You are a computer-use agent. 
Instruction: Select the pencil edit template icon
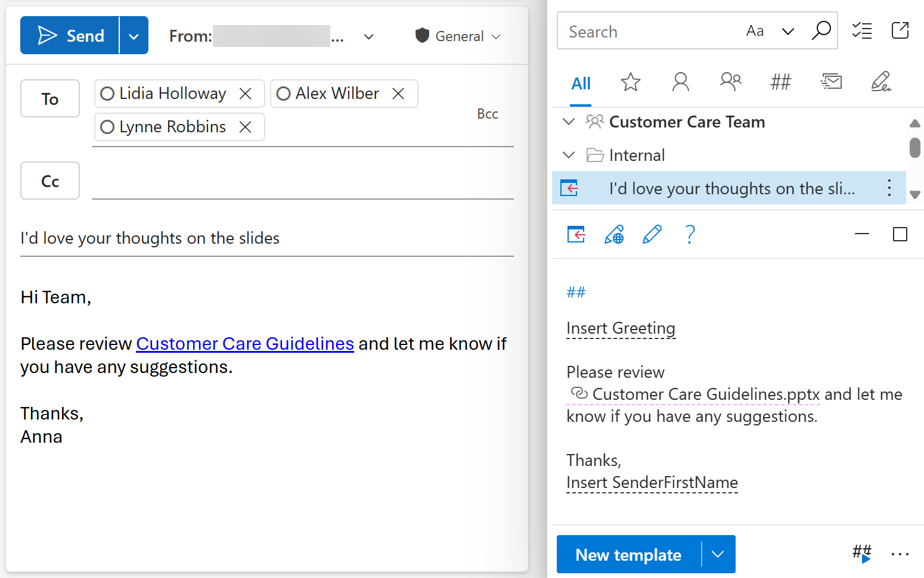[x=652, y=234]
